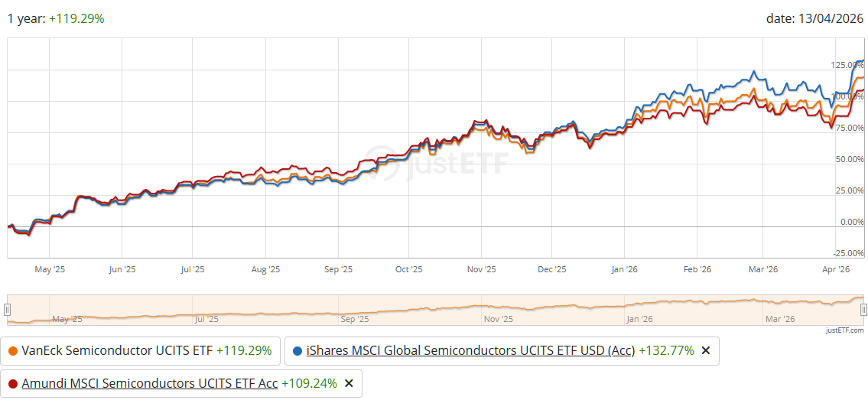Click the iShares +132.77% return value

pyautogui.click(x=666, y=351)
